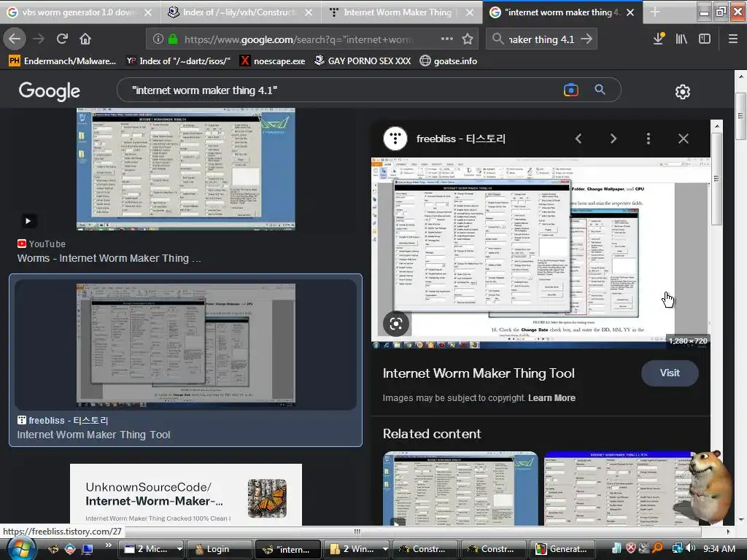Open a new browser tab
747x560 pixels.
(655, 12)
